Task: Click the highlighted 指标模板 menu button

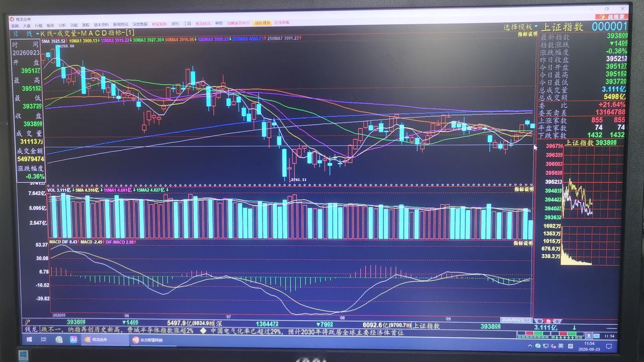Action: [x=263, y=23]
